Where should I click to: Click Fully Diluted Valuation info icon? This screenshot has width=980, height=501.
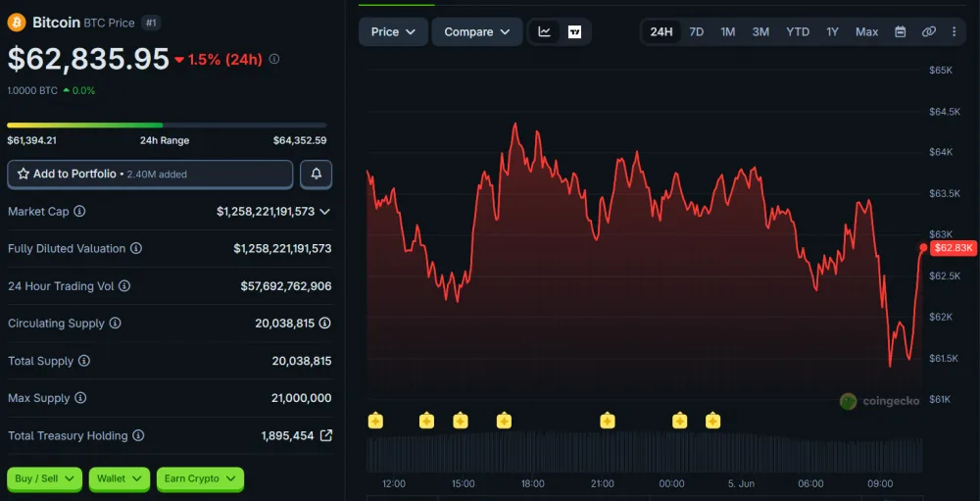pos(135,248)
